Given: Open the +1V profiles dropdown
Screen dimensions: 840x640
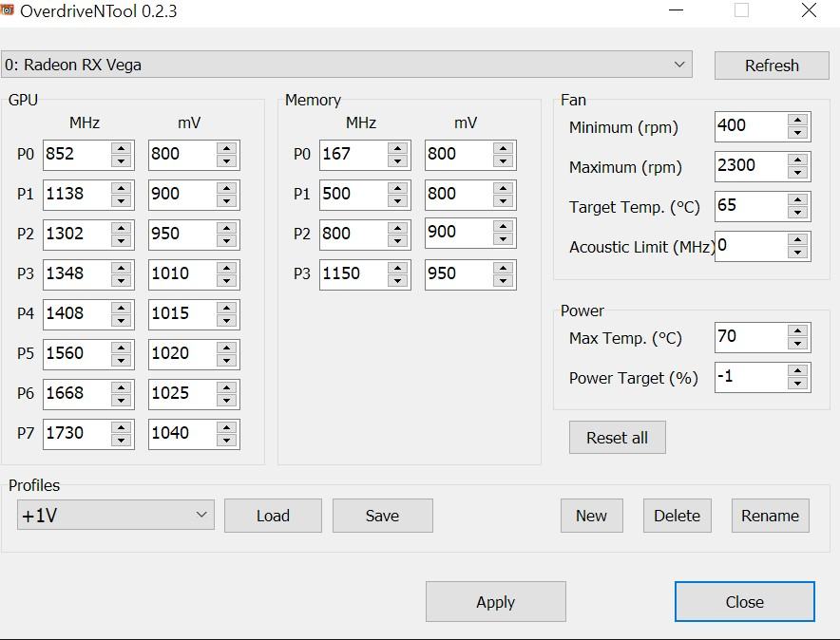Looking at the screenshot, I should coord(116,516).
